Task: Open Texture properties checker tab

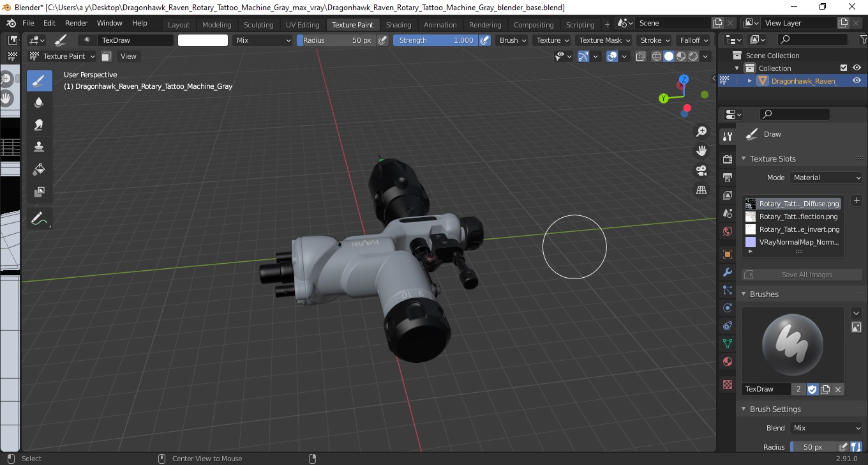Action: 727,385
